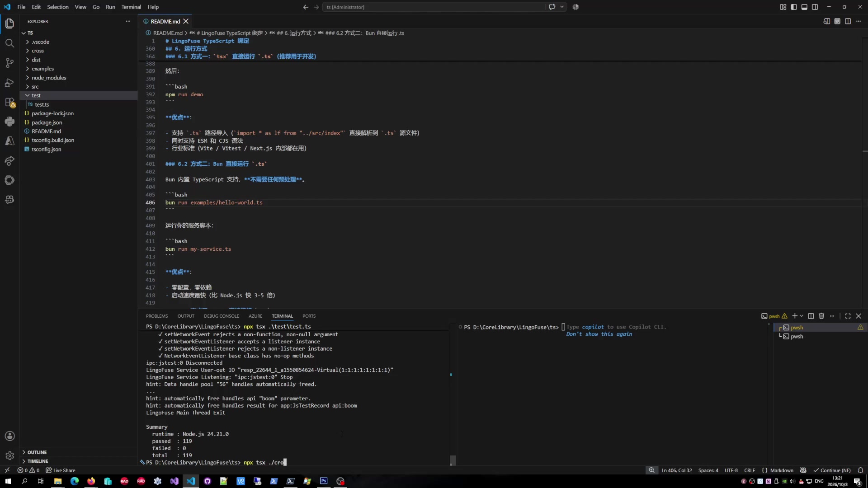Open the Python view in activity bar
The height and width of the screenshot is (488, 868).
point(9,122)
